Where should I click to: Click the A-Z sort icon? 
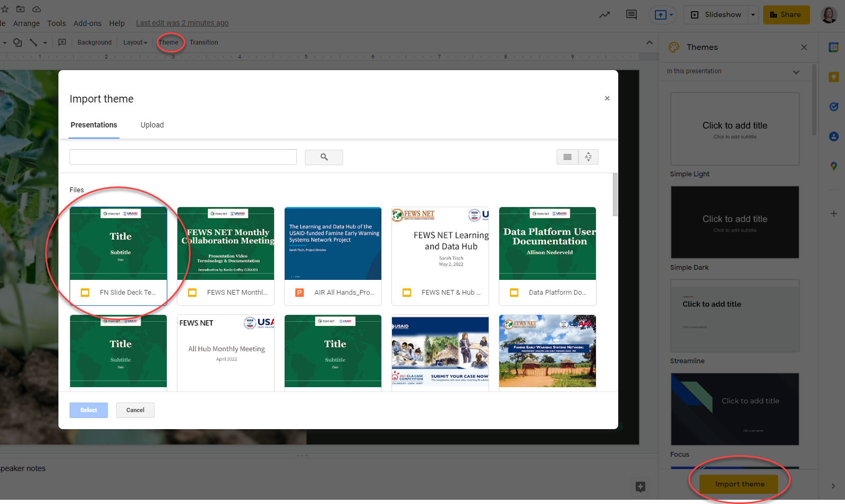point(588,157)
